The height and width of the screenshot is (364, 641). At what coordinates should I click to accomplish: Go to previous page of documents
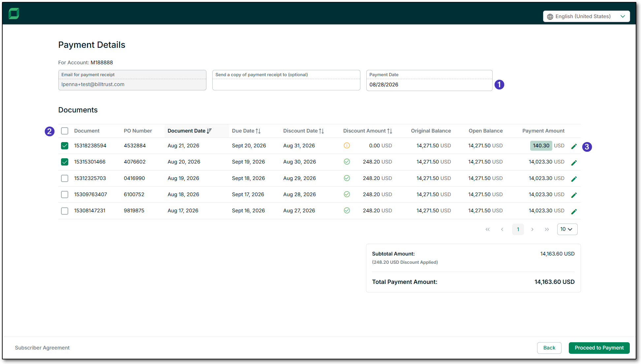502,229
